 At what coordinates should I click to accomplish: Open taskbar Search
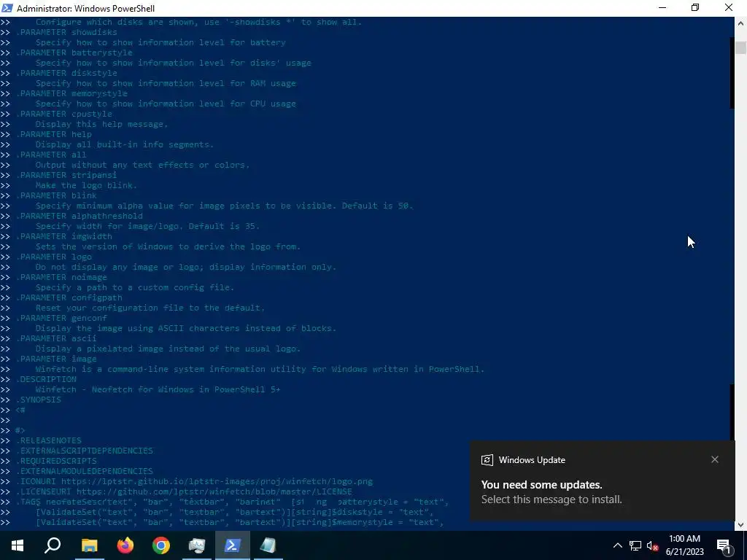[53, 545]
